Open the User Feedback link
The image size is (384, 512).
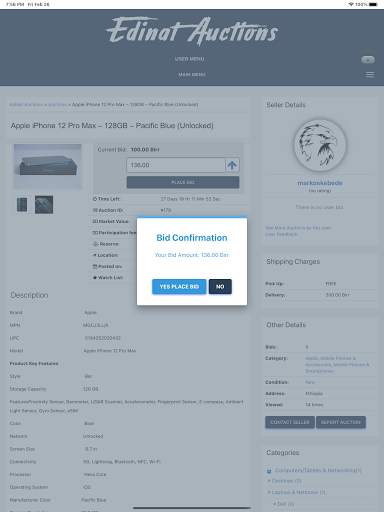[281, 234]
